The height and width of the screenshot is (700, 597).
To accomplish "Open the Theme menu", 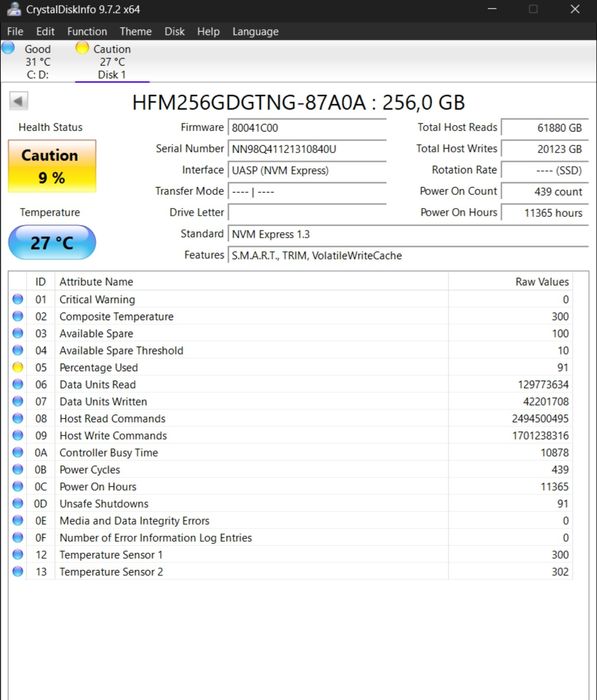I will click(x=136, y=31).
